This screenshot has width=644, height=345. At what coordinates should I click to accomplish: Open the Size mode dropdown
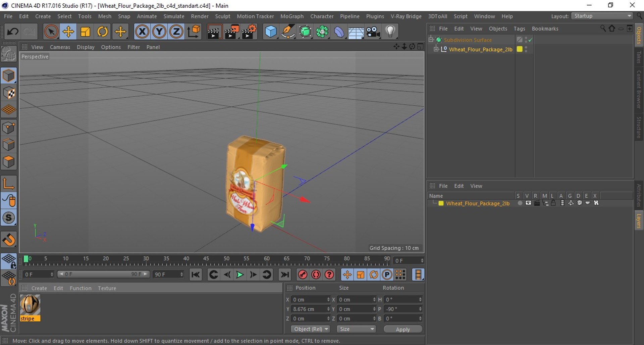356,329
